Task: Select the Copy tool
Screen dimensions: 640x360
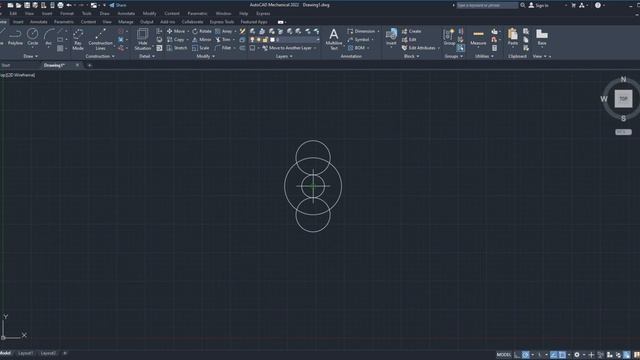Action: pos(176,40)
